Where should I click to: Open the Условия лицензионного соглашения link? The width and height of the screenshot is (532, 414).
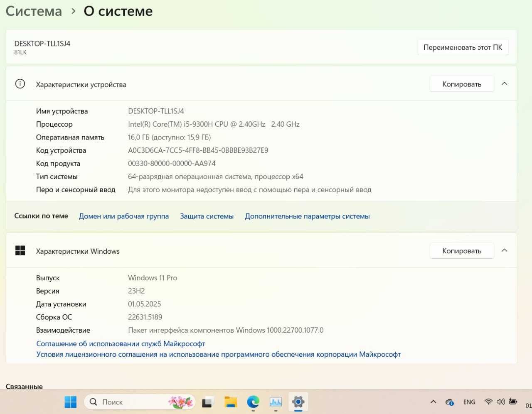tap(219, 355)
